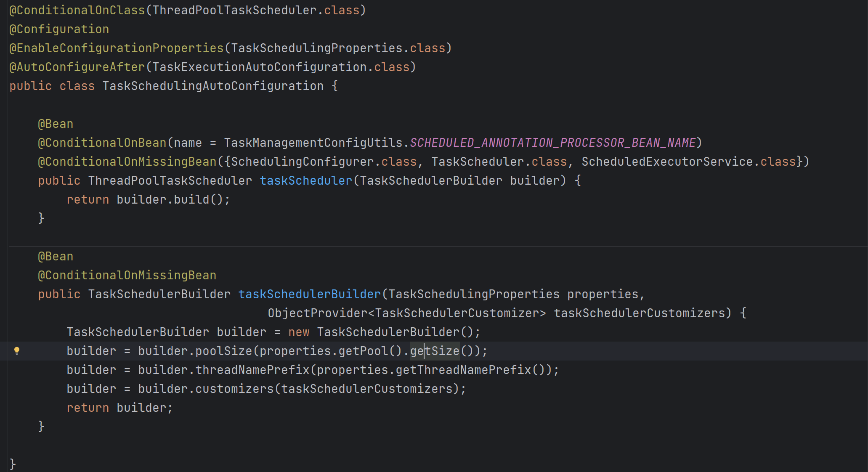
Task: Click the final closing brace of class
Action: pyautogui.click(x=13, y=464)
